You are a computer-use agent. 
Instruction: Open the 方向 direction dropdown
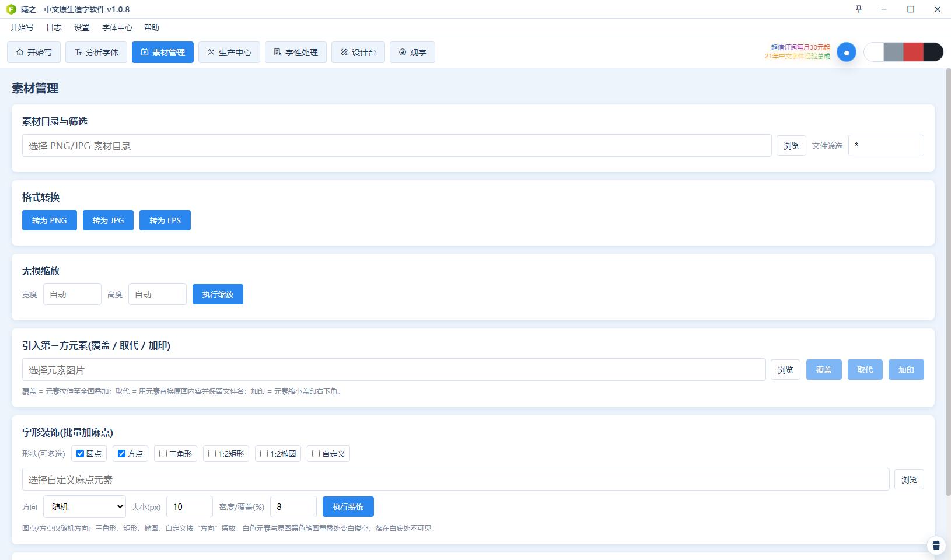pyautogui.click(x=85, y=507)
